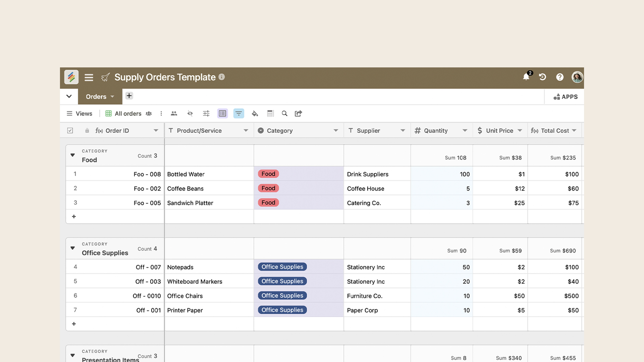Open the notifications bell
The width and height of the screenshot is (644, 362).
[x=526, y=77]
